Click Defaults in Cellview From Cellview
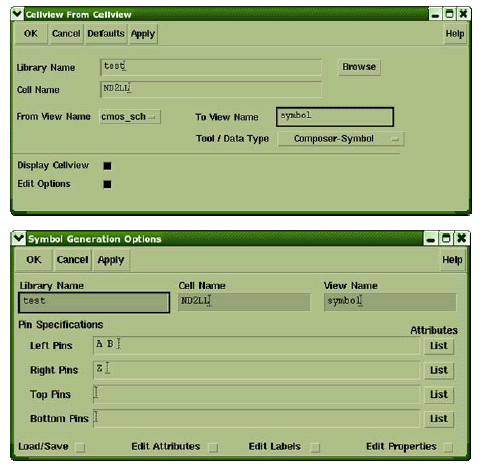The width and height of the screenshot is (483, 466). pyautogui.click(x=106, y=34)
